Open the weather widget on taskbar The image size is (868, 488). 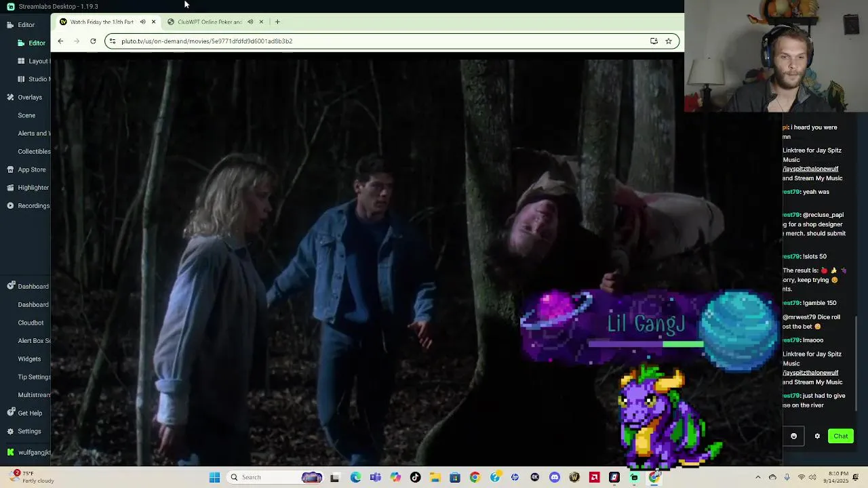click(31, 477)
